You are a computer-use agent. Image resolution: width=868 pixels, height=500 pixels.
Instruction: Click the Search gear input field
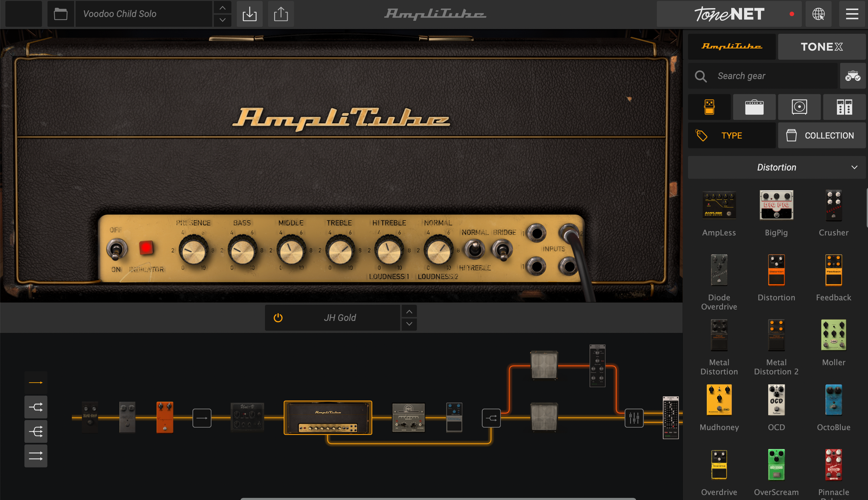pyautogui.click(x=763, y=76)
